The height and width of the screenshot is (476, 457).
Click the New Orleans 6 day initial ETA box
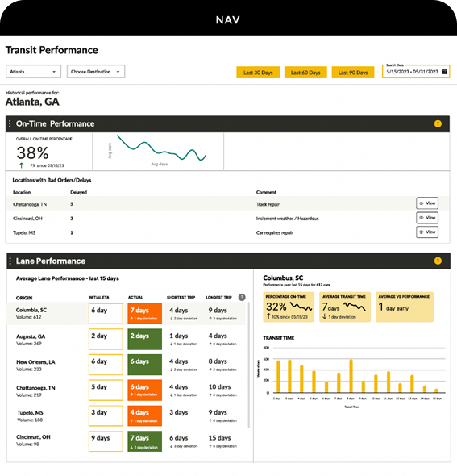click(x=106, y=365)
